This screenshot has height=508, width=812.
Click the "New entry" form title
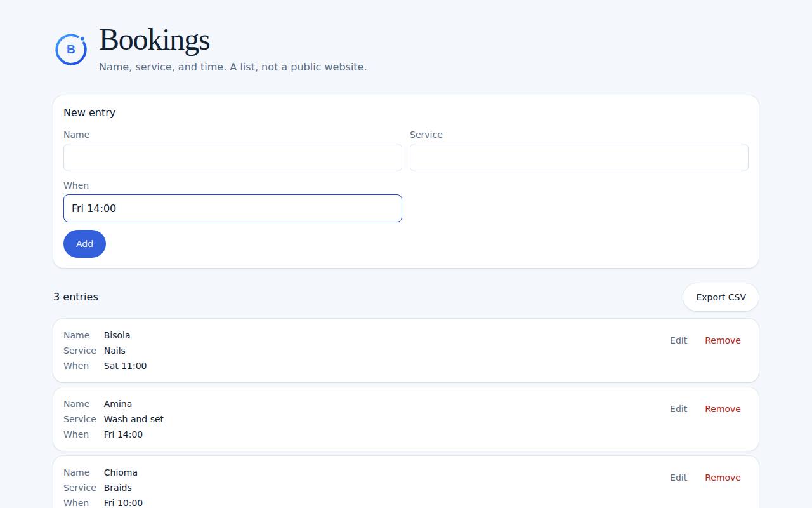[x=89, y=113]
